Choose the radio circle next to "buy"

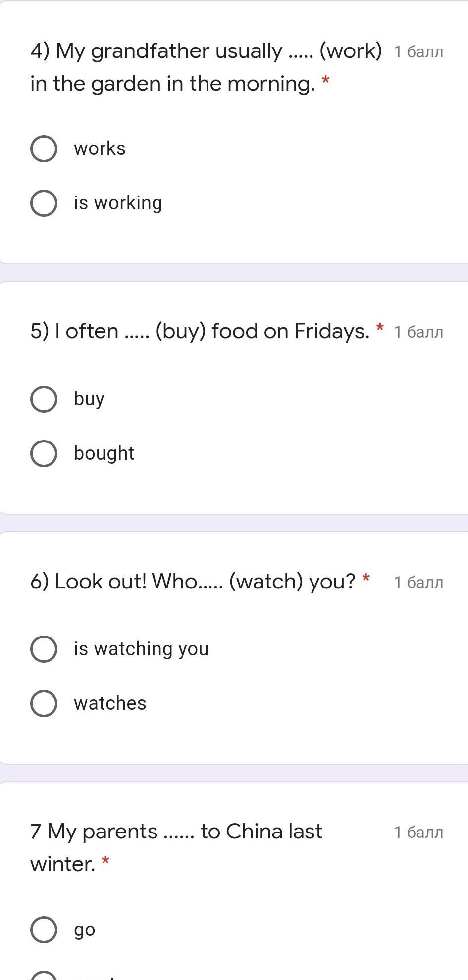(x=44, y=399)
